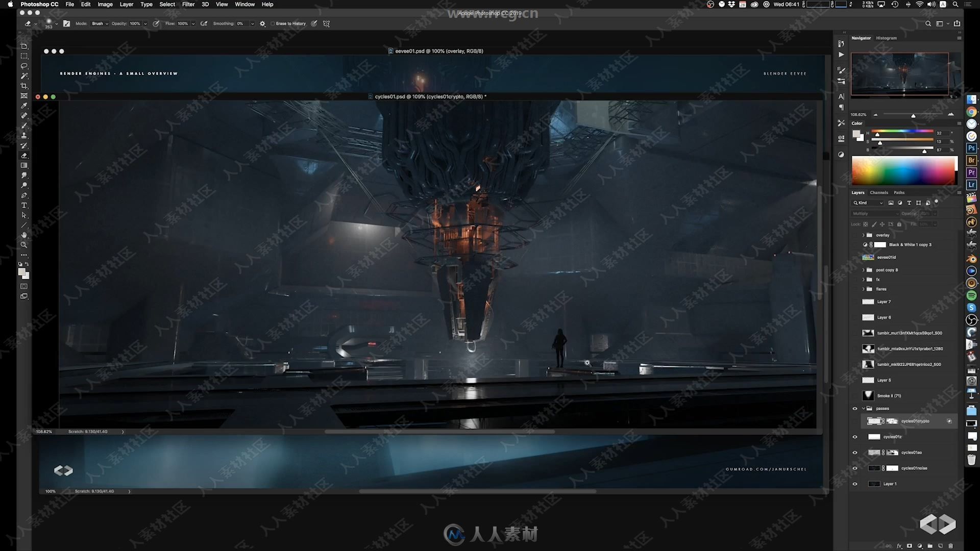980x551 pixels.
Task: Select the Healing Brush tool
Action: tap(24, 115)
